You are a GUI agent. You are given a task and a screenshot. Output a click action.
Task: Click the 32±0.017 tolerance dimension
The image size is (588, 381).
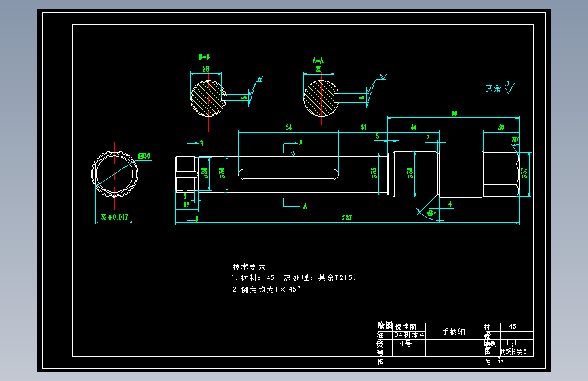tap(115, 217)
